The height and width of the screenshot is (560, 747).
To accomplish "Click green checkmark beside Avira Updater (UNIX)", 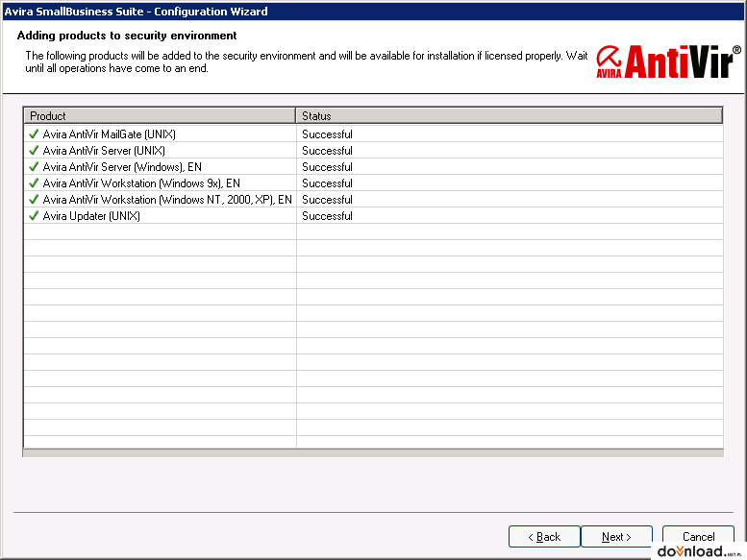I will click(x=34, y=215).
